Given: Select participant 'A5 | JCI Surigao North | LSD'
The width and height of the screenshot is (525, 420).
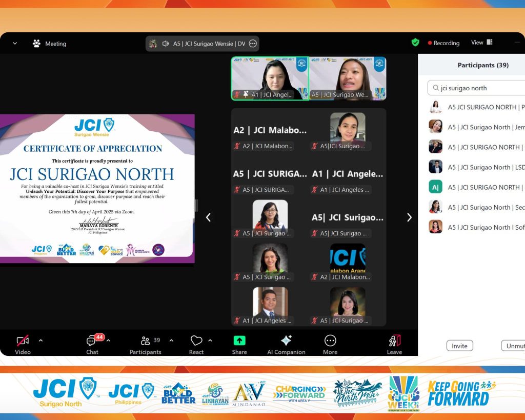Looking at the screenshot, I should tap(477, 167).
